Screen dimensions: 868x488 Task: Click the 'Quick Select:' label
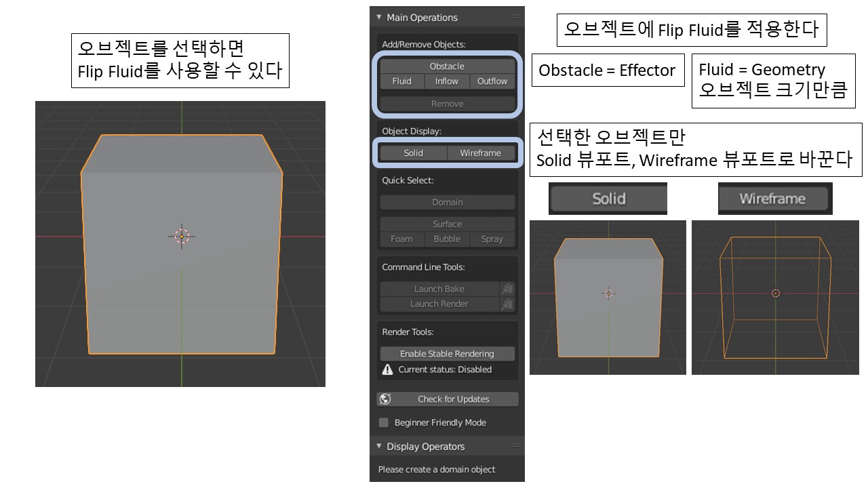408,180
